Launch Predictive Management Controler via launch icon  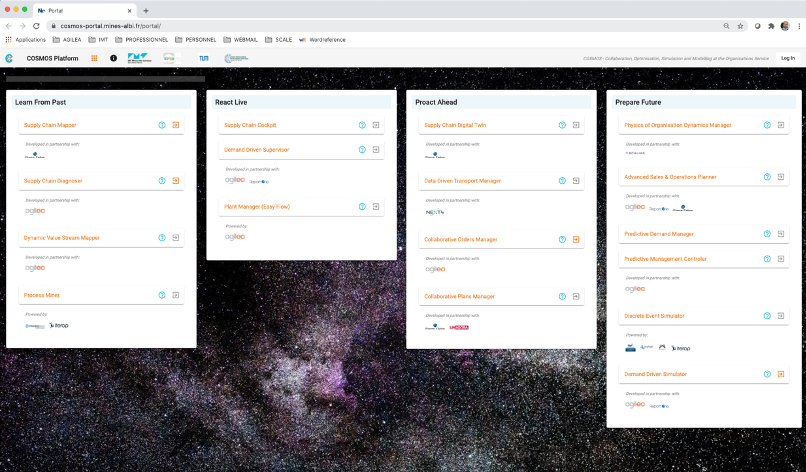[781, 259]
